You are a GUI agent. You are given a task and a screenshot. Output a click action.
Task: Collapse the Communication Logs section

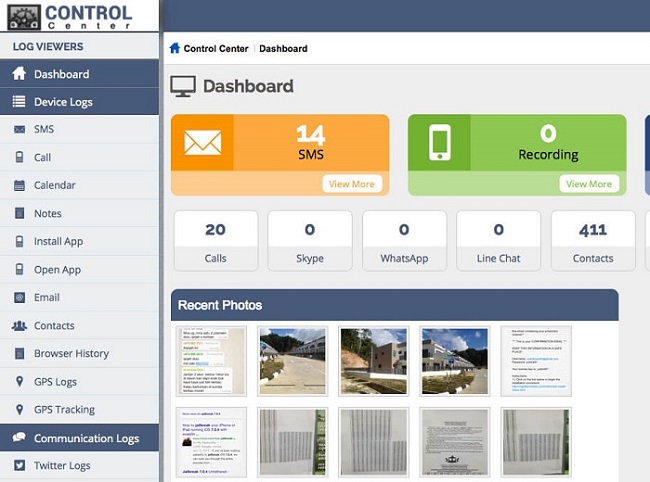pyautogui.click(x=86, y=438)
